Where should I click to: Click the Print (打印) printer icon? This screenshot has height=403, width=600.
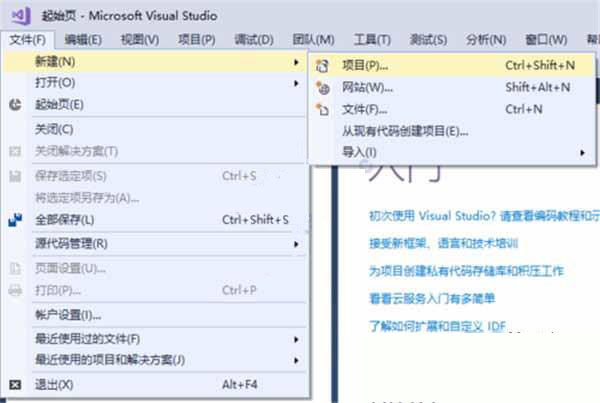(x=15, y=290)
